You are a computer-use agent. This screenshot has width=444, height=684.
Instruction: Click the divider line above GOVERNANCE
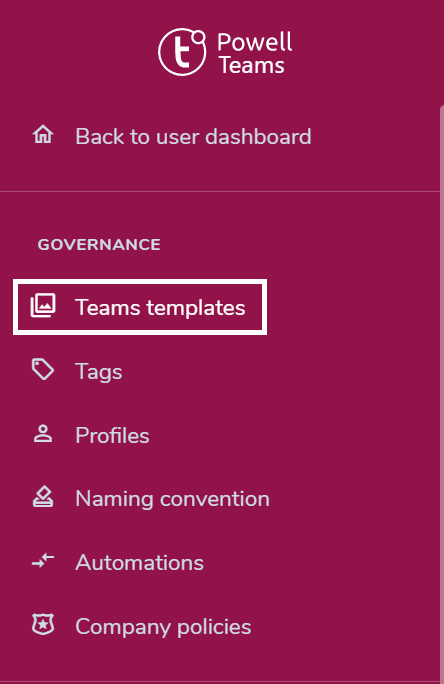point(220,191)
